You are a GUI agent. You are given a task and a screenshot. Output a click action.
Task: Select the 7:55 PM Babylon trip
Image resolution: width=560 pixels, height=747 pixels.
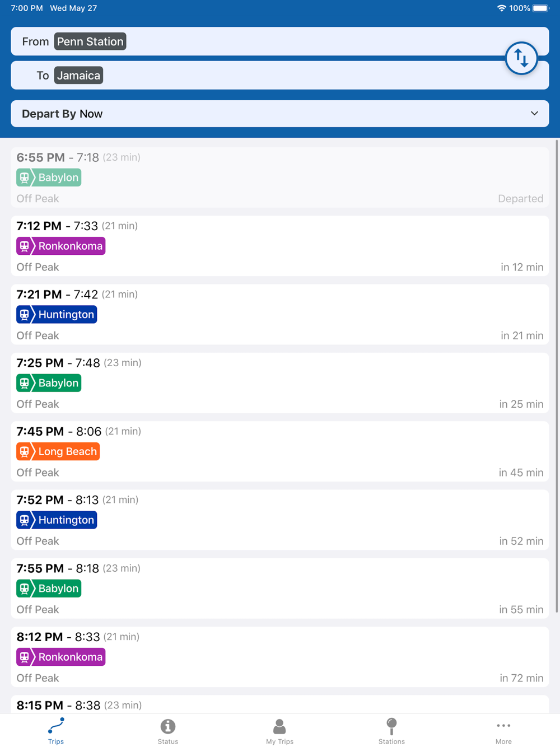[x=280, y=589]
